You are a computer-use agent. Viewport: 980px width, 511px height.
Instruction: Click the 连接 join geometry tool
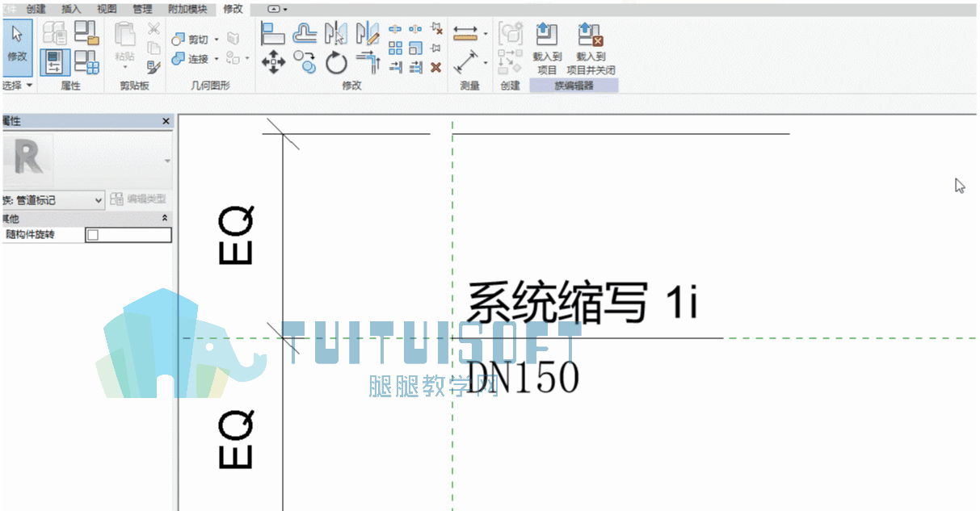[x=190, y=59]
